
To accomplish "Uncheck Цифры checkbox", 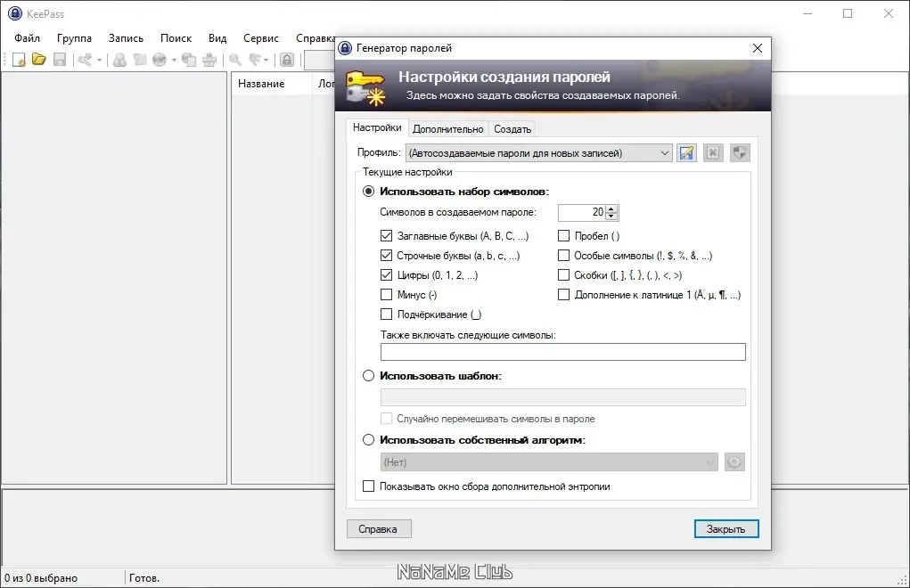I will [387, 275].
